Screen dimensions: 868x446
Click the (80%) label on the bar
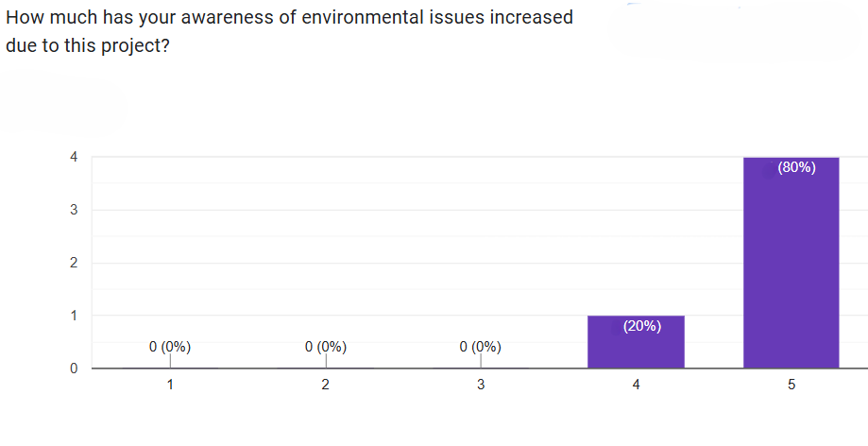click(x=796, y=167)
